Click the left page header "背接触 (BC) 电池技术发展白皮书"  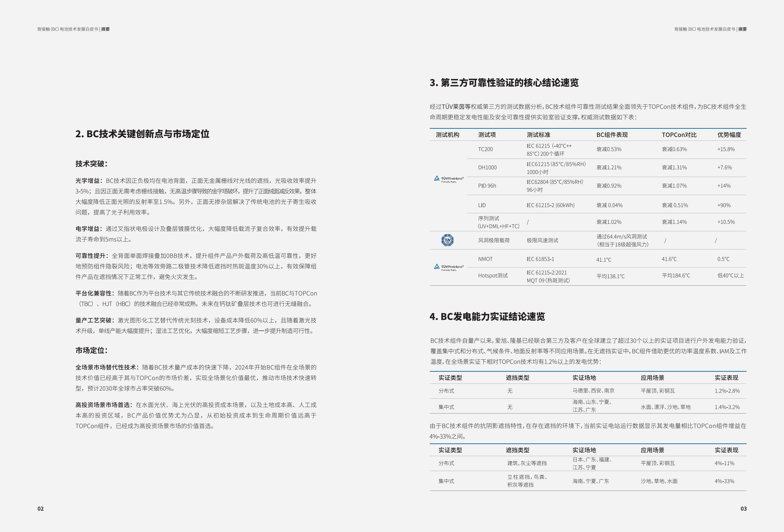(68, 29)
